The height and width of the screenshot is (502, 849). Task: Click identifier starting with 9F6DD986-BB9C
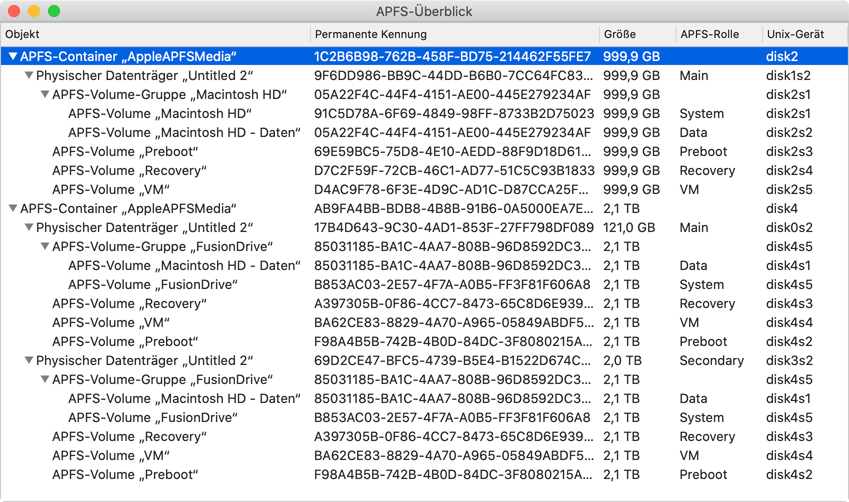(x=453, y=75)
